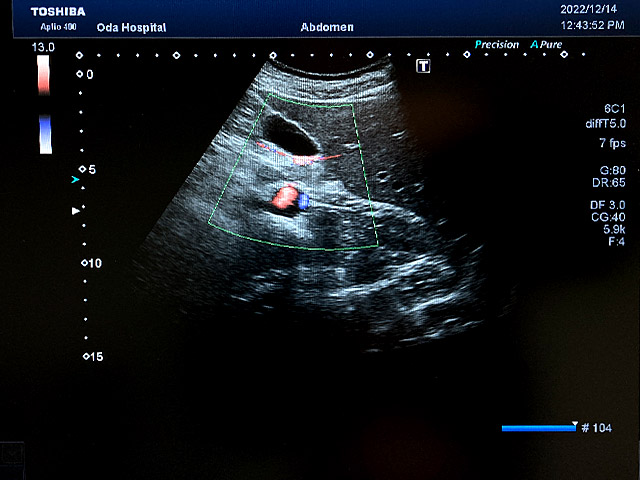Click the cine bar end marker triangle
This screenshot has height=480, width=640.
pos(575,423)
